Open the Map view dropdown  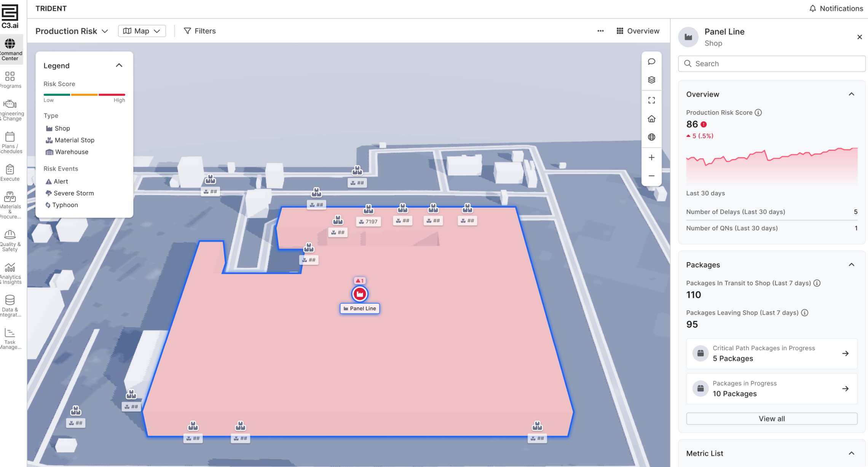point(142,31)
